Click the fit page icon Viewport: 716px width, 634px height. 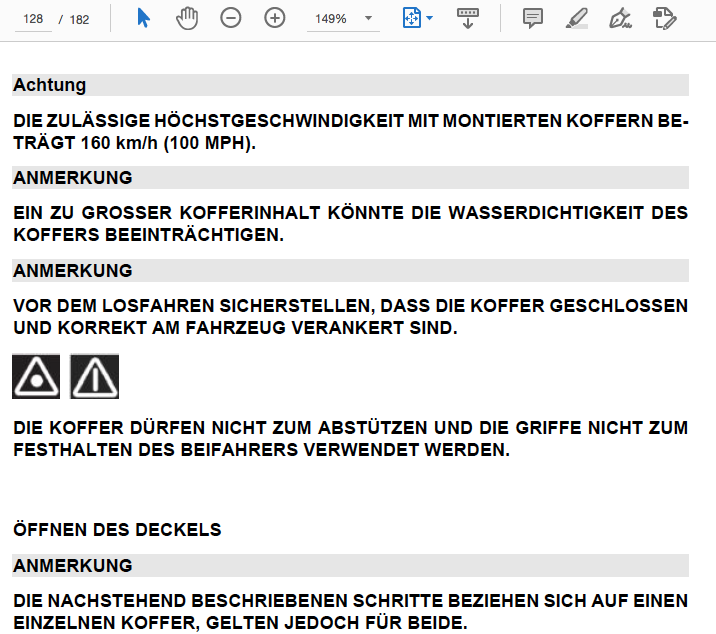coord(412,18)
